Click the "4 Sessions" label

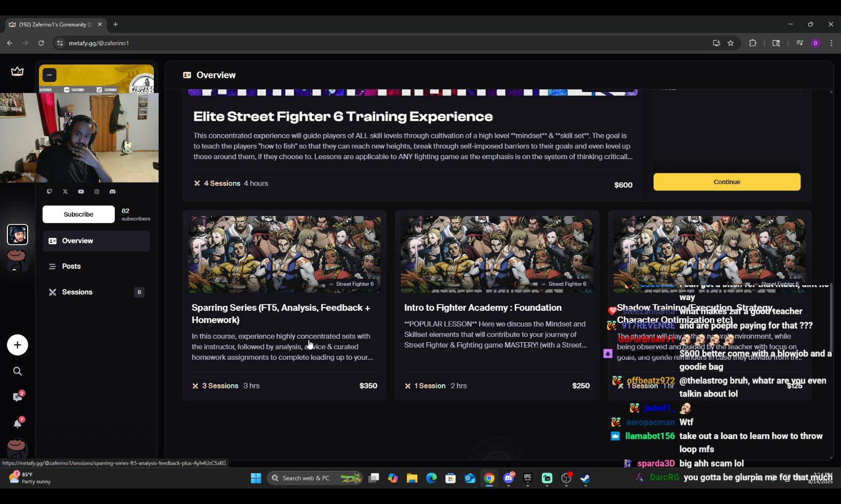(222, 184)
